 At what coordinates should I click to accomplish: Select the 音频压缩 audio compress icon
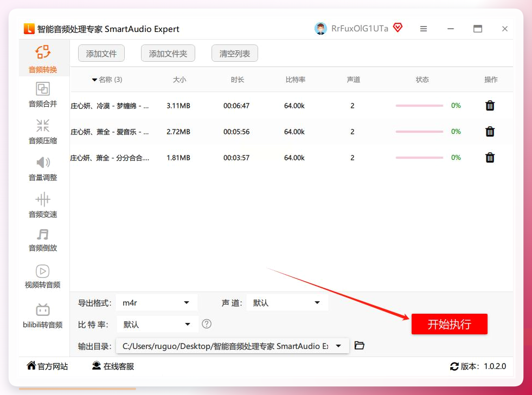point(43,126)
